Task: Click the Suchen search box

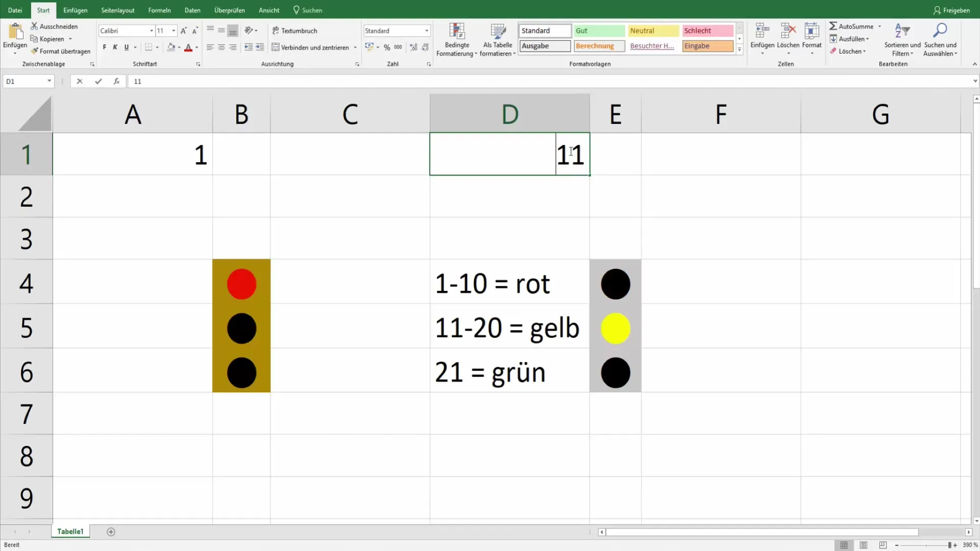Action: point(308,10)
